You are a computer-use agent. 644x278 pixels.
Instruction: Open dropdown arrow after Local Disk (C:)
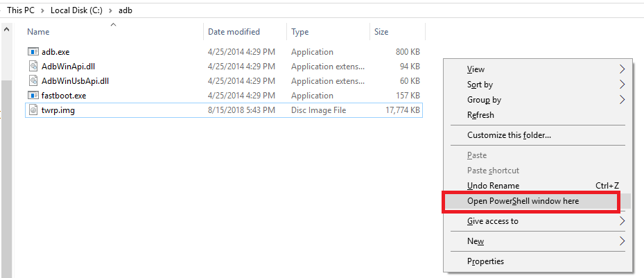110,10
